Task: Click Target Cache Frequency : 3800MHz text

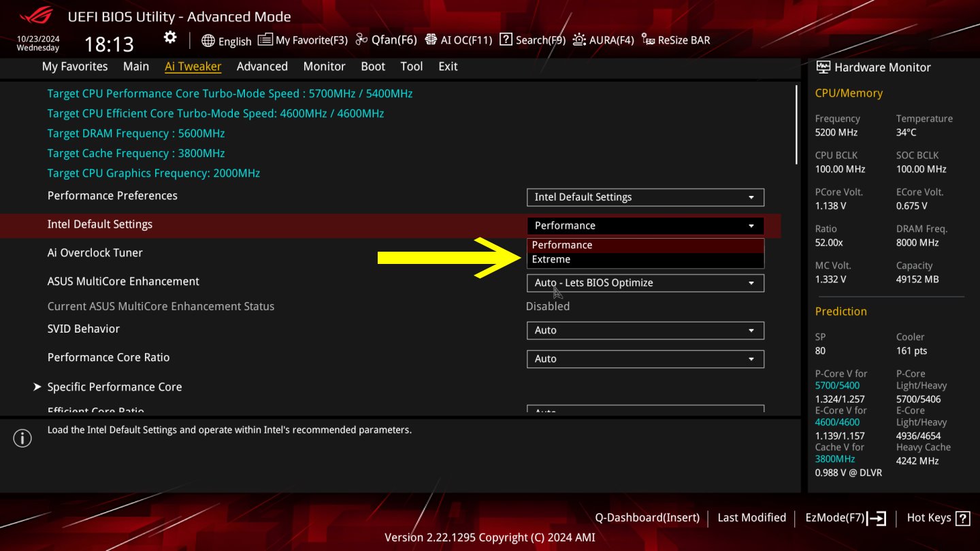Action: 136,153
